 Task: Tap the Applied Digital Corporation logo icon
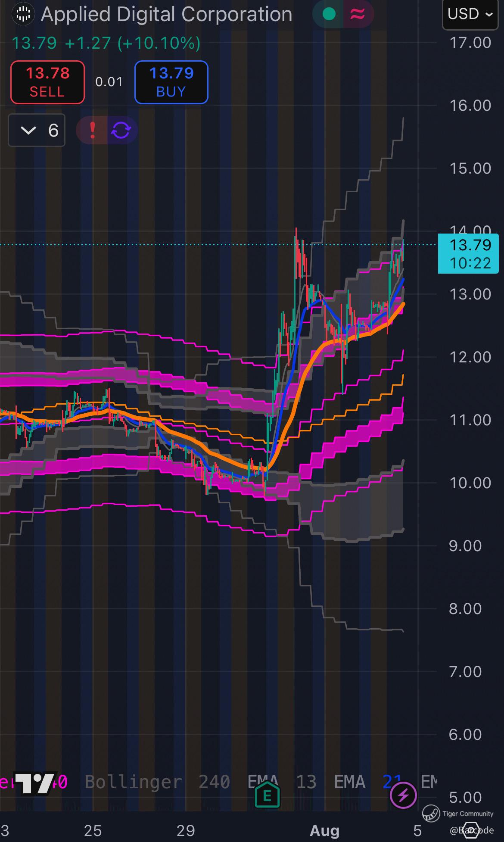[23, 14]
